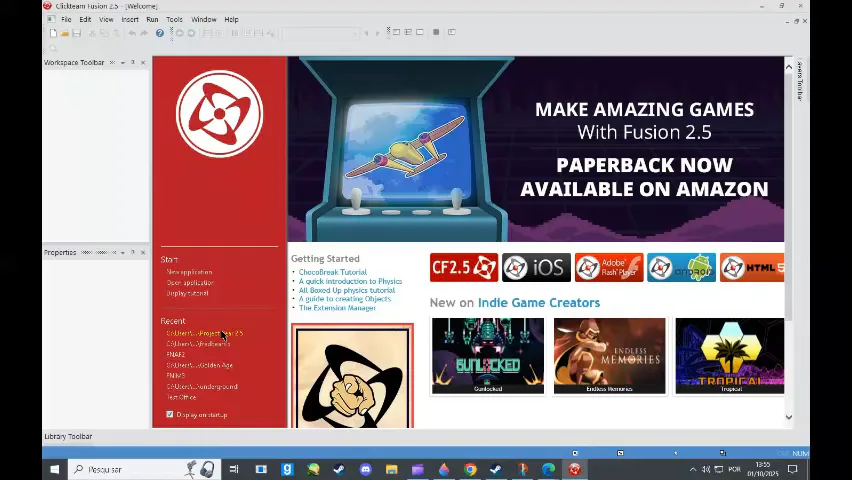
Task: Open the Help menu
Action: [x=231, y=20]
